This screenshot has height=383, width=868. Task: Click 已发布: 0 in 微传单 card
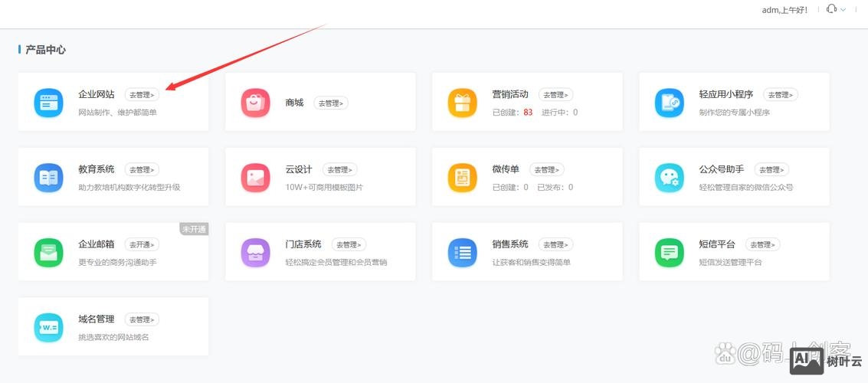pos(555,187)
